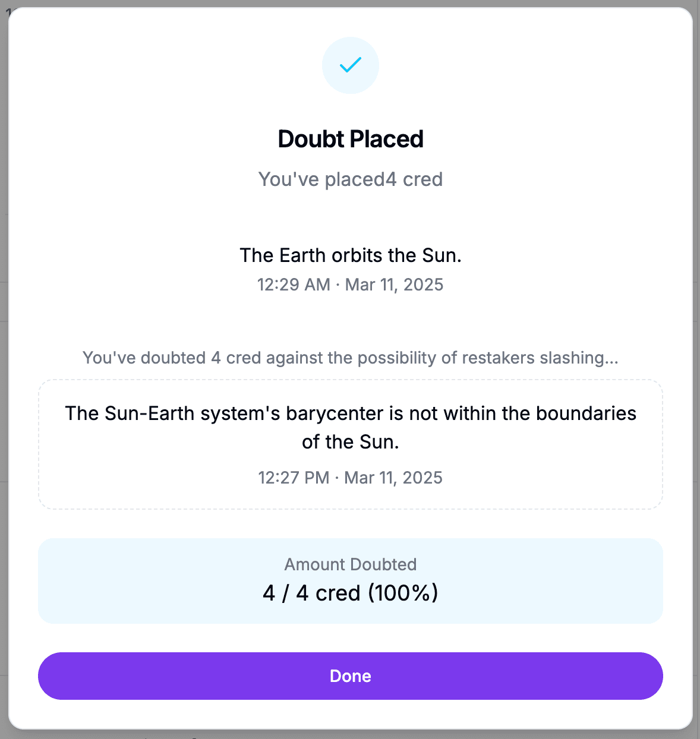
Task: Click the pale circle around the checkmark
Action: point(351,65)
